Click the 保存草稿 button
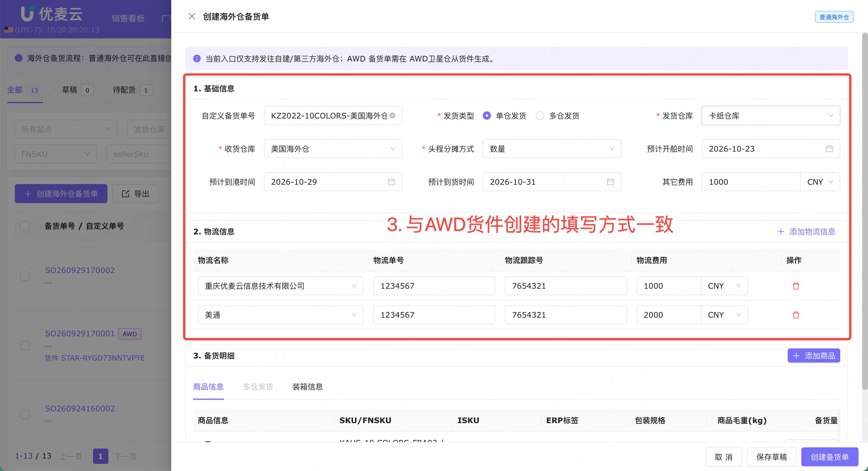868x471 pixels. (771, 457)
